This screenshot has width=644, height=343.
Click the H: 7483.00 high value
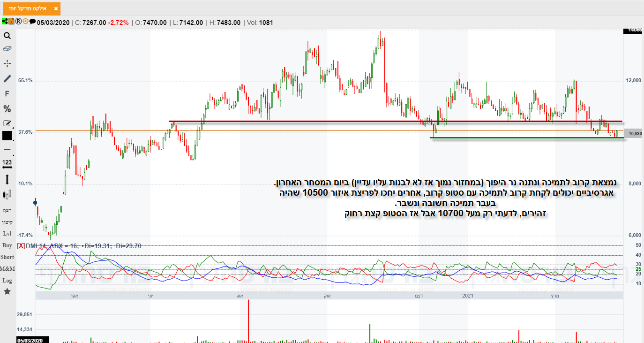tap(226, 23)
